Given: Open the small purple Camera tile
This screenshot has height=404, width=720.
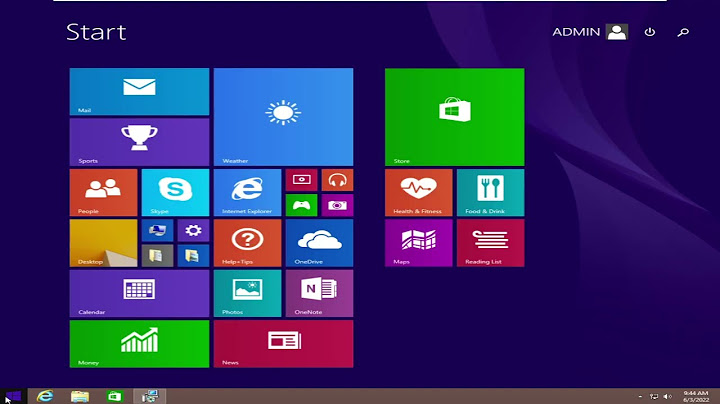Looking at the screenshot, I should (x=338, y=205).
